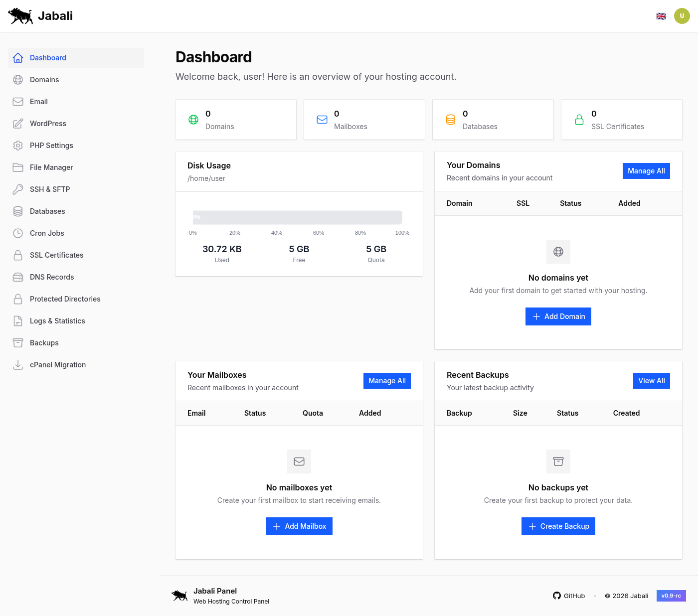Open the user avatar menu

682,15
